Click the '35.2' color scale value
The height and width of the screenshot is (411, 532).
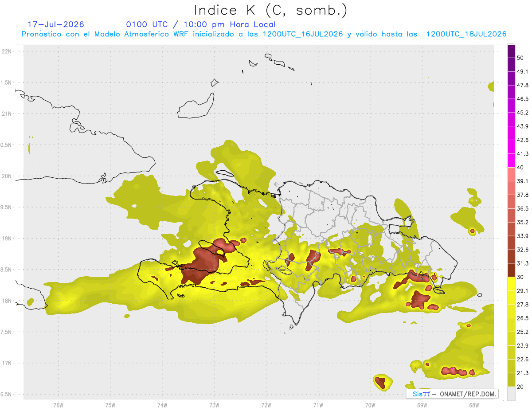coord(523,222)
